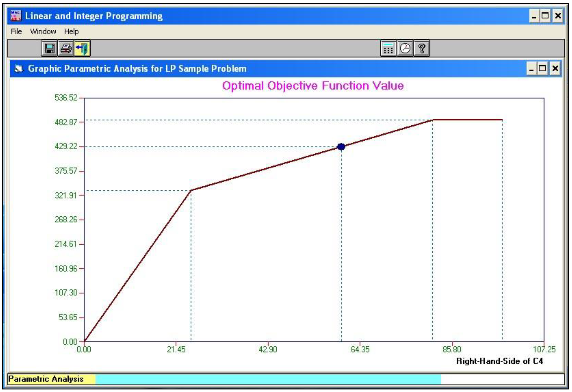Open the Help menu
Image resolution: width=572 pixels, height=392 pixels.
(71, 31)
